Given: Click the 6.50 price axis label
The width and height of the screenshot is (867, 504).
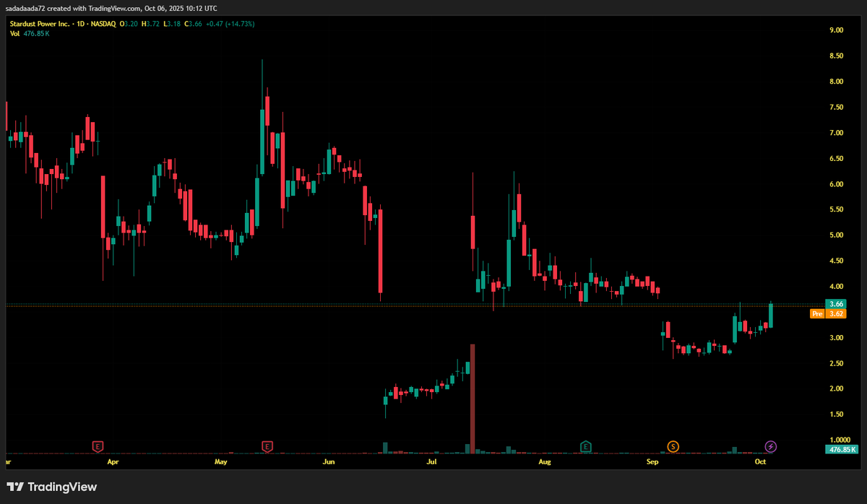Looking at the screenshot, I should [x=837, y=158].
